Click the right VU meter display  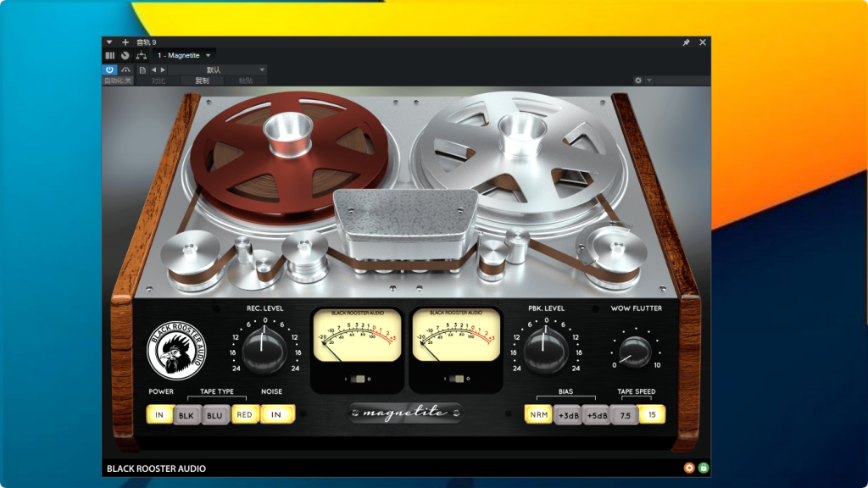(x=456, y=335)
